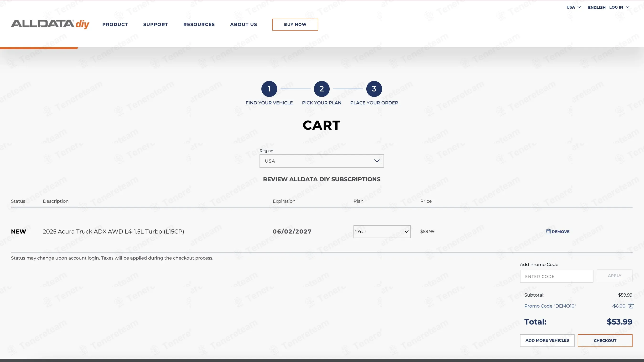Click the Plan column header

tap(358, 201)
